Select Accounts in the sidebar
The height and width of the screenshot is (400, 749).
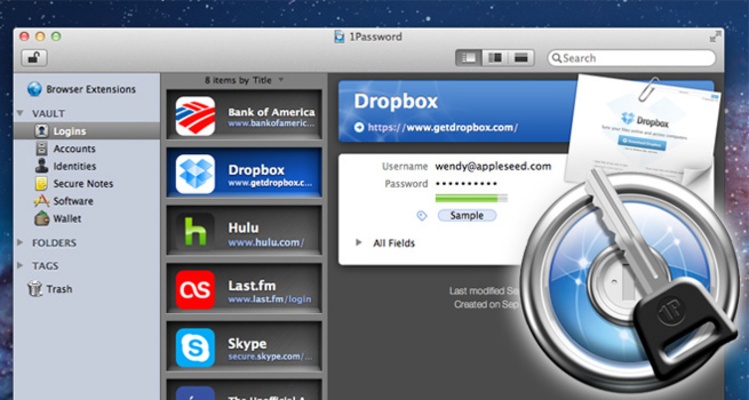point(86,149)
